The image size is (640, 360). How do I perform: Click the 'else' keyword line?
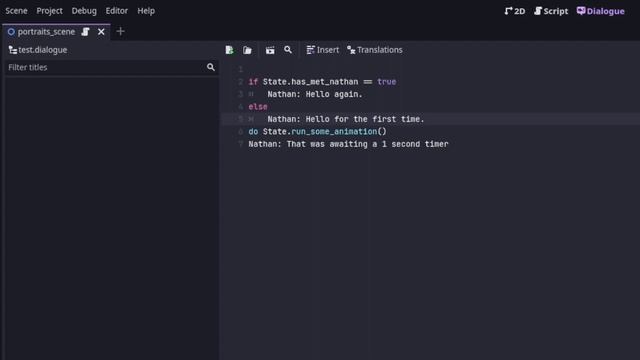(258, 107)
